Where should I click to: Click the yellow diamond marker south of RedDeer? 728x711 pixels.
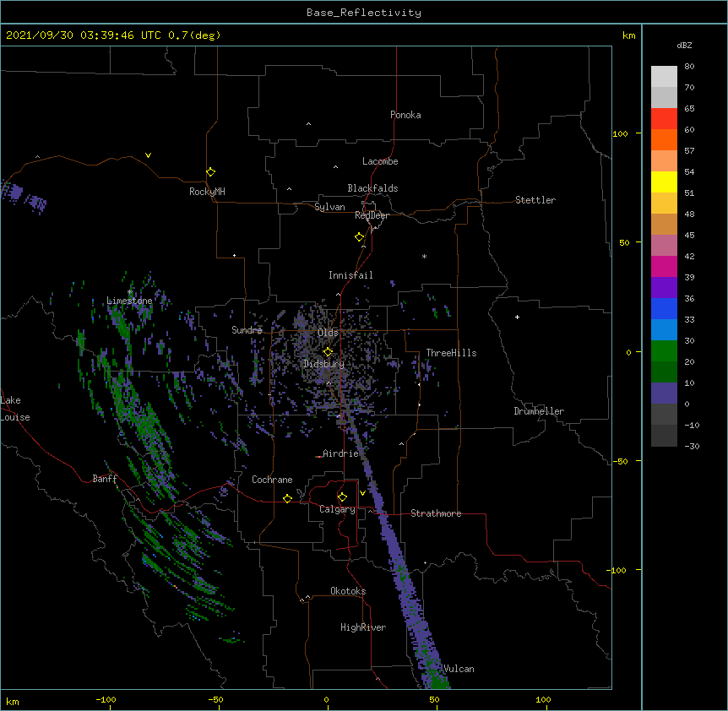pyautogui.click(x=360, y=237)
